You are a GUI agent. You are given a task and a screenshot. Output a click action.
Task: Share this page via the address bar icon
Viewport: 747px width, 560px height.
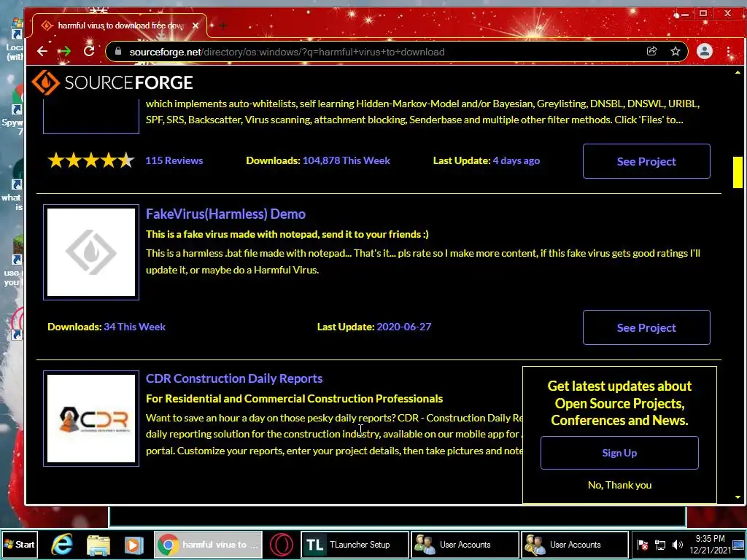(651, 52)
